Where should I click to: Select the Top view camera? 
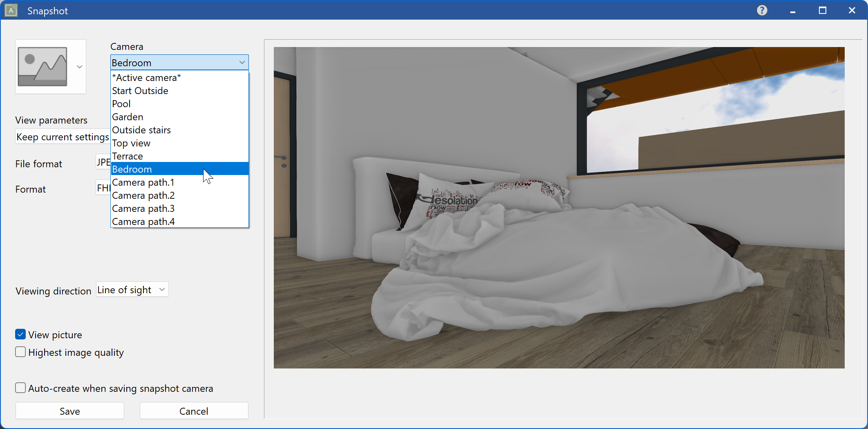(131, 143)
